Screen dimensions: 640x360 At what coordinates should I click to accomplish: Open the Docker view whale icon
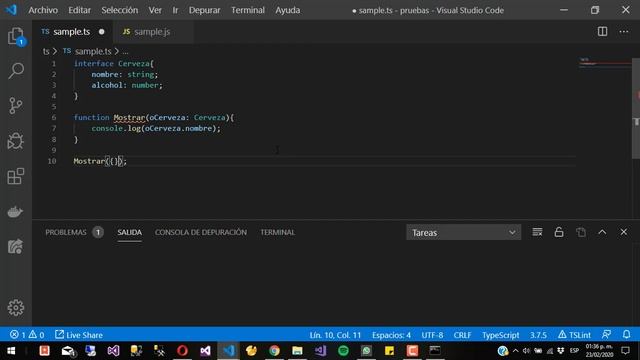point(16,212)
